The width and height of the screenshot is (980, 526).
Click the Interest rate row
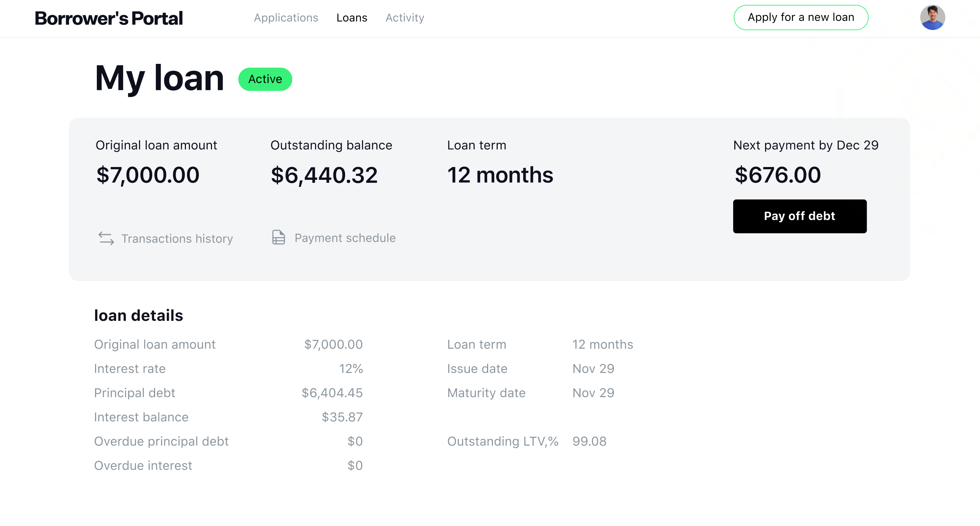point(130,369)
